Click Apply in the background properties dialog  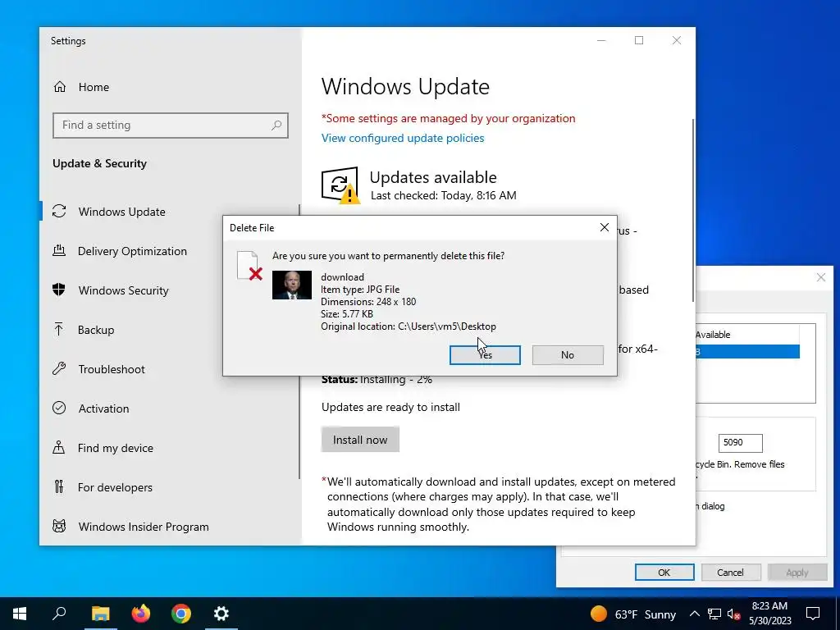click(x=797, y=572)
